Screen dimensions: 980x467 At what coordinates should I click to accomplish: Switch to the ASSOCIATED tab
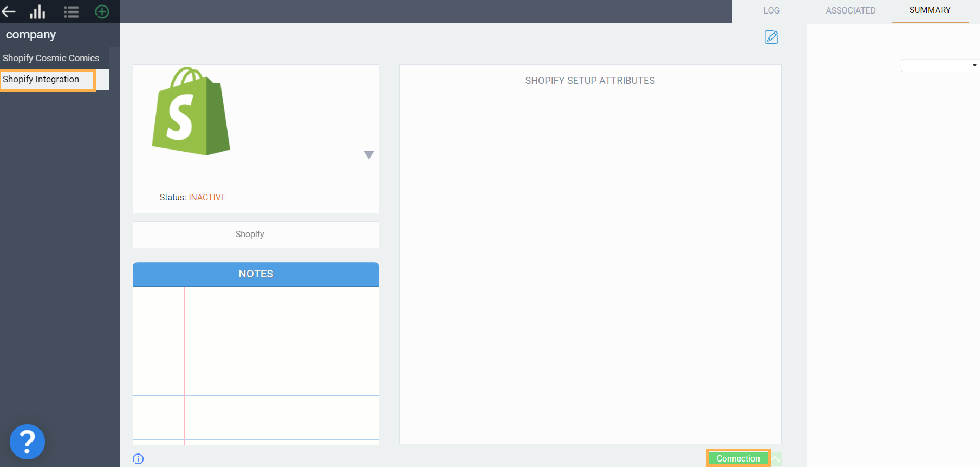click(851, 10)
